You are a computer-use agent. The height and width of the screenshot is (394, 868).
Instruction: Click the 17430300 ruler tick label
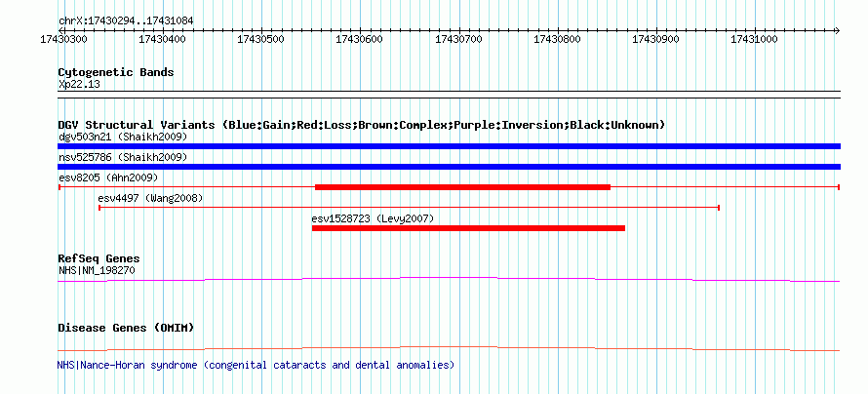tap(64, 39)
